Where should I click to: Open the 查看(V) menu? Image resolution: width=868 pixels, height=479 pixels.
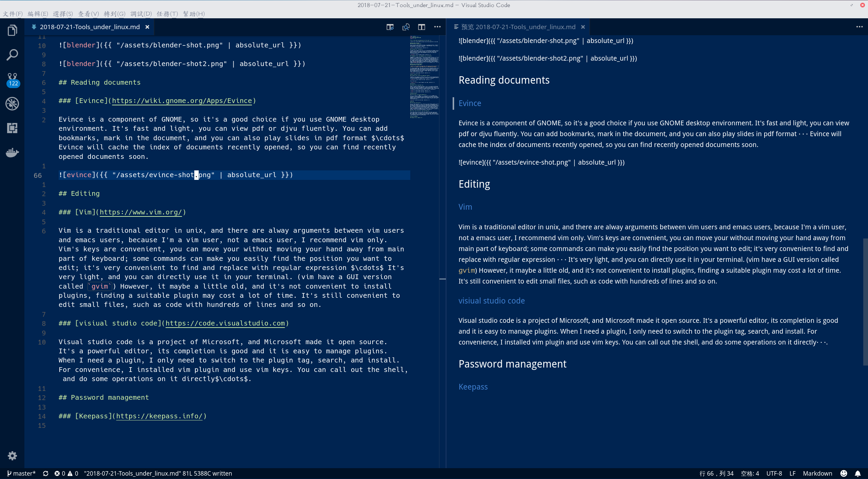point(88,14)
